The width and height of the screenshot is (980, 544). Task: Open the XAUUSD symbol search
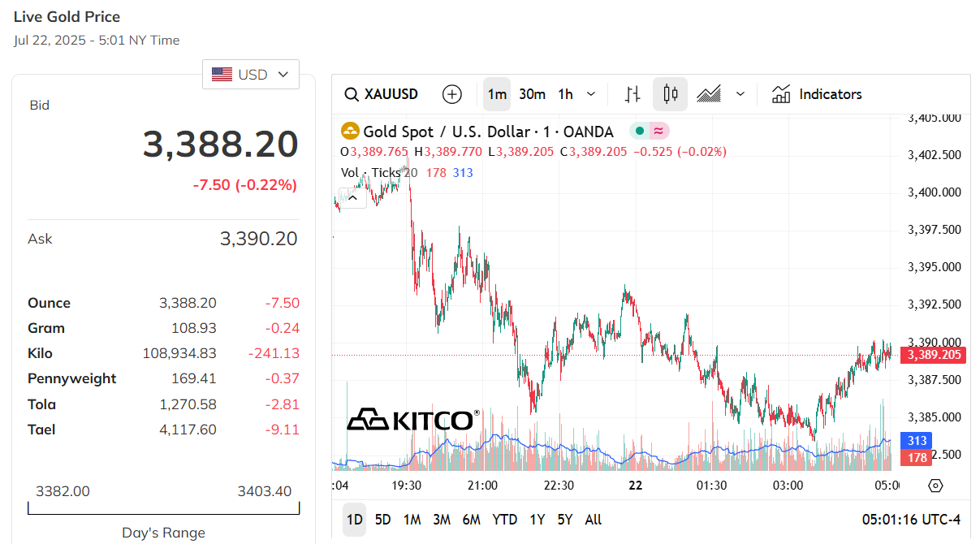pos(382,94)
